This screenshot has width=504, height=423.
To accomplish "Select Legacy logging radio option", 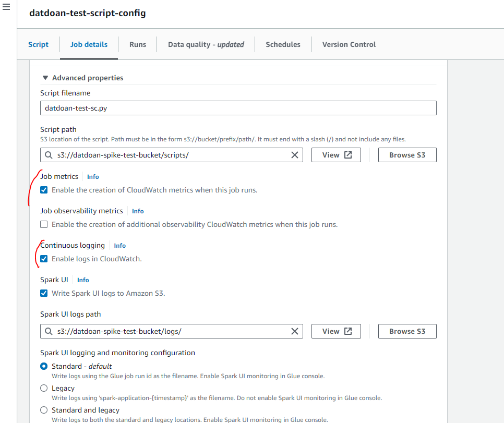I will [44, 389].
